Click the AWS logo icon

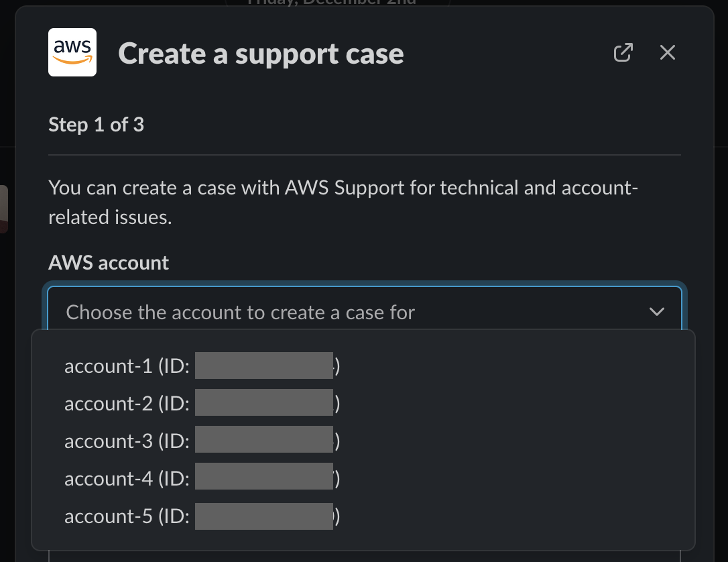[72, 52]
